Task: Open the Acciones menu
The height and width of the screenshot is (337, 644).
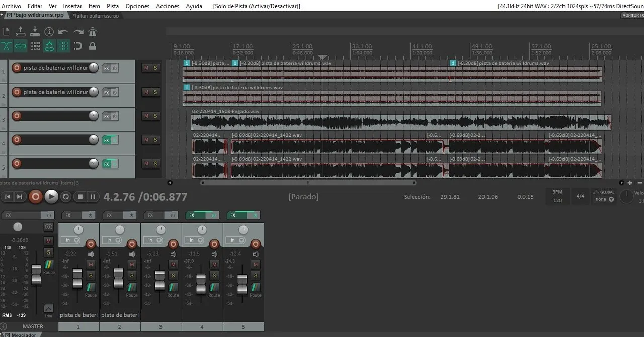Action: click(x=168, y=6)
